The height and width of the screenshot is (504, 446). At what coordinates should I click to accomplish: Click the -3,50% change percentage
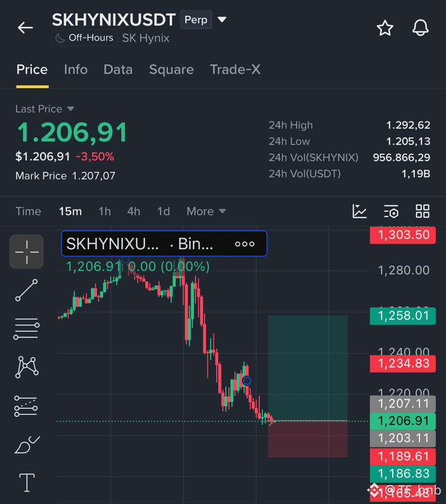pos(95,157)
